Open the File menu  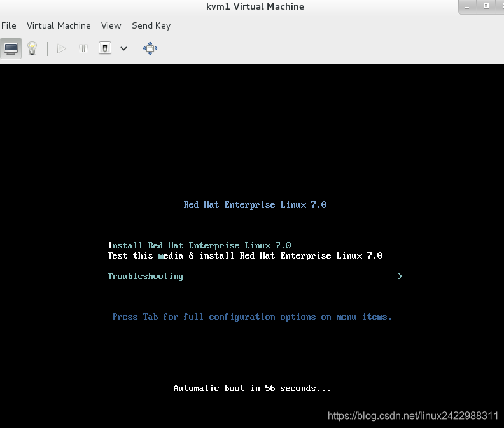click(9, 25)
